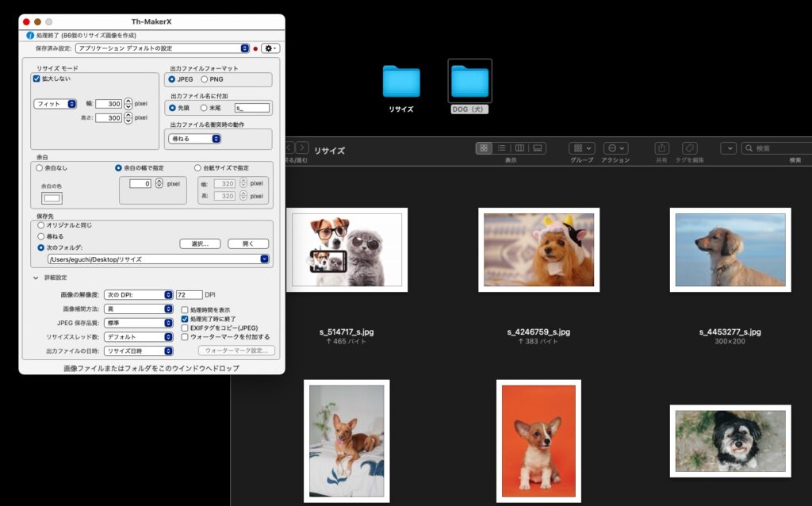The height and width of the screenshot is (506, 812).
Task: Switch Finder to icon view
Action: tap(484, 148)
